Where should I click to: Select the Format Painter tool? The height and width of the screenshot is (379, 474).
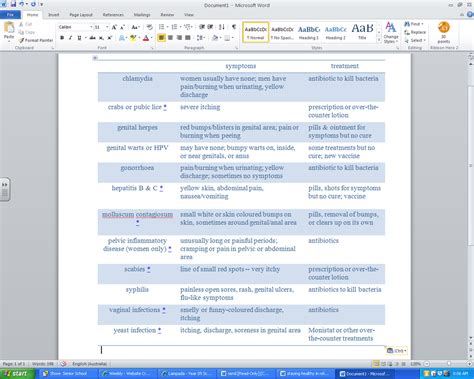pyautogui.click(x=36, y=40)
